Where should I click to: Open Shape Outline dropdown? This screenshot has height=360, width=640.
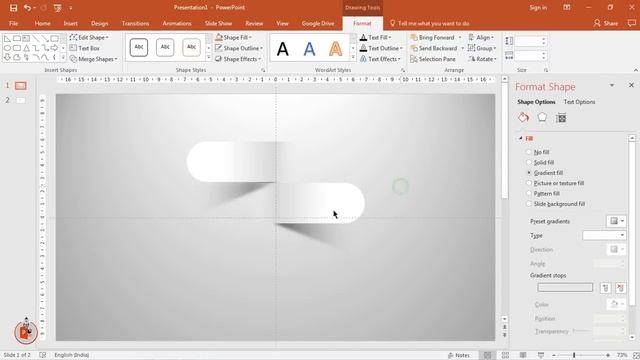(239, 48)
